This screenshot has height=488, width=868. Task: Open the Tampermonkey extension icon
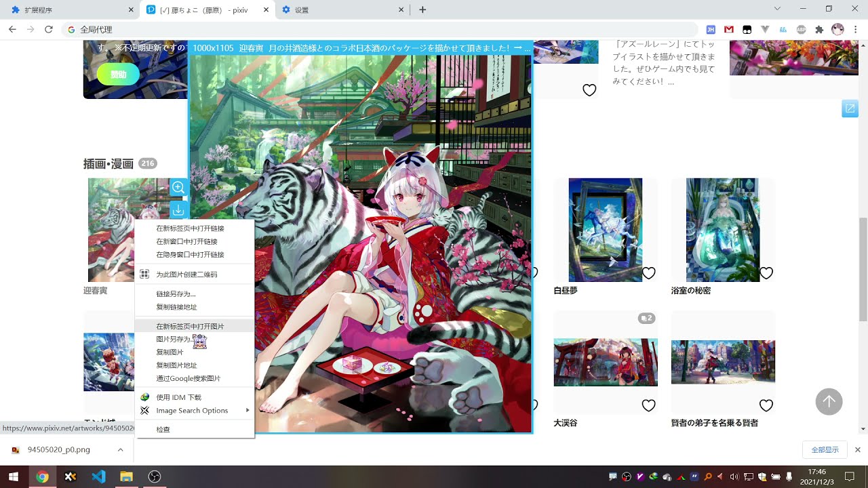(x=747, y=29)
